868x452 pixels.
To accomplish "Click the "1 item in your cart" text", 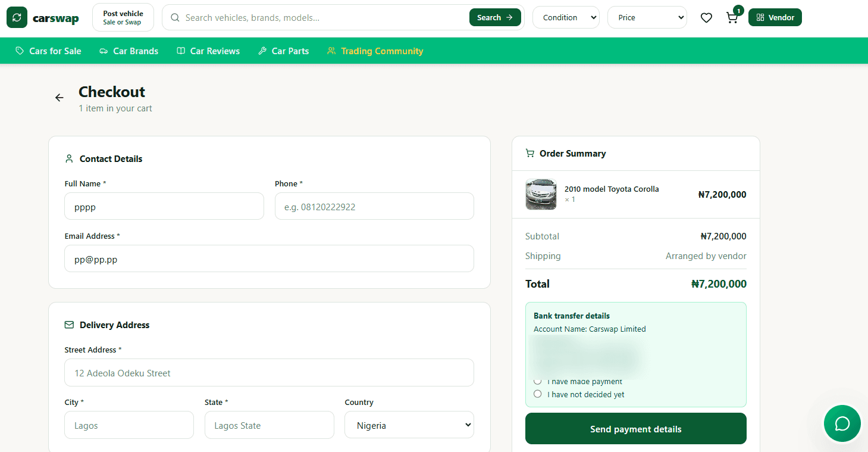I will (x=115, y=108).
